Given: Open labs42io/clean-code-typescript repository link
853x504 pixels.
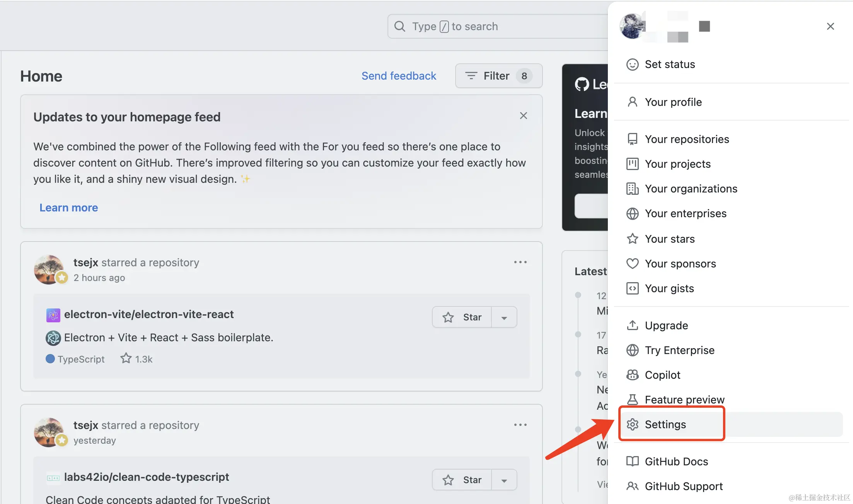Looking at the screenshot, I should pos(147,477).
